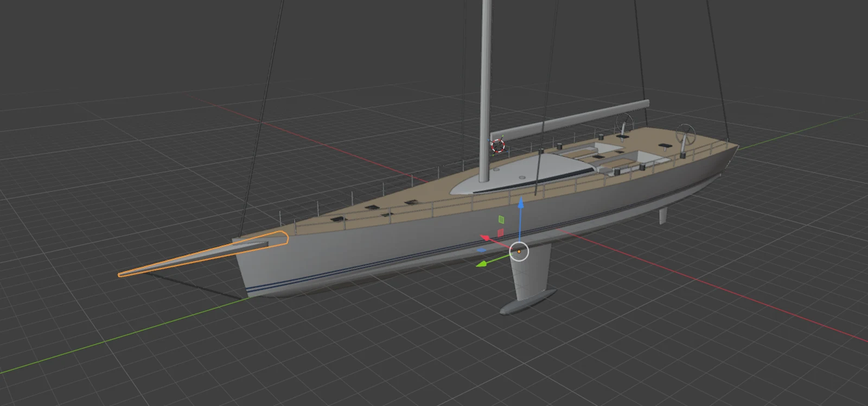
Task: Select the rudder blade near the stern
Action: point(663,216)
